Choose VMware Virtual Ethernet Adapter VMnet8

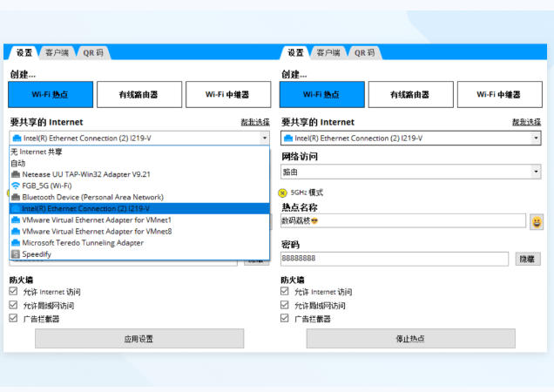(139, 231)
